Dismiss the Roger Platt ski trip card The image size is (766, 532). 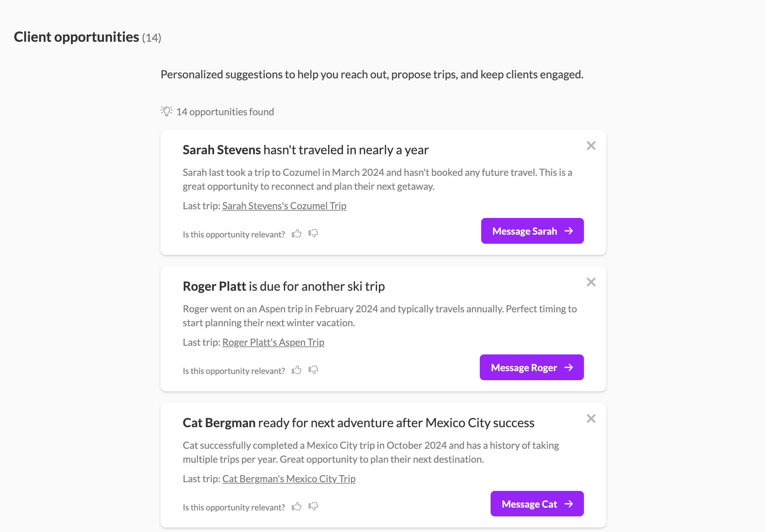coord(591,282)
